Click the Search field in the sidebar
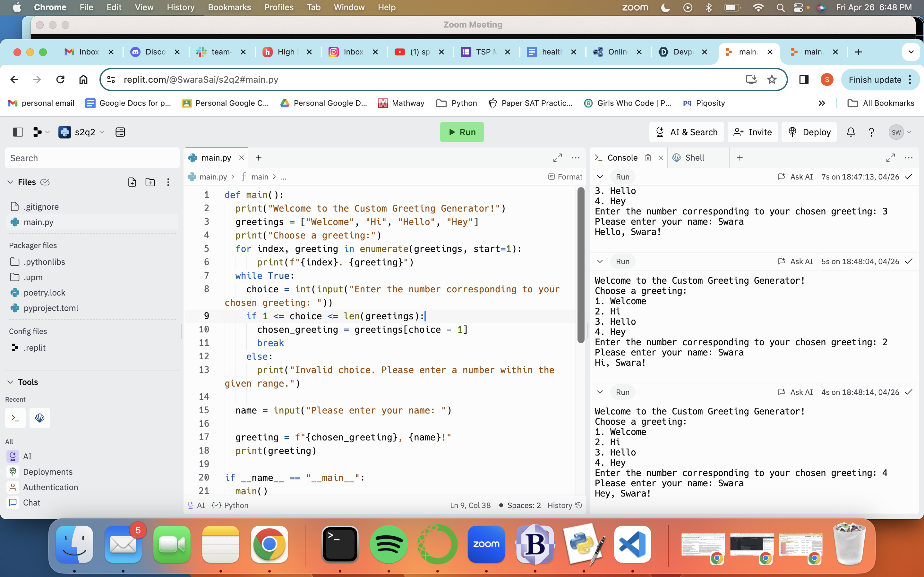This screenshot has width=924, height=577. point(92,158)
